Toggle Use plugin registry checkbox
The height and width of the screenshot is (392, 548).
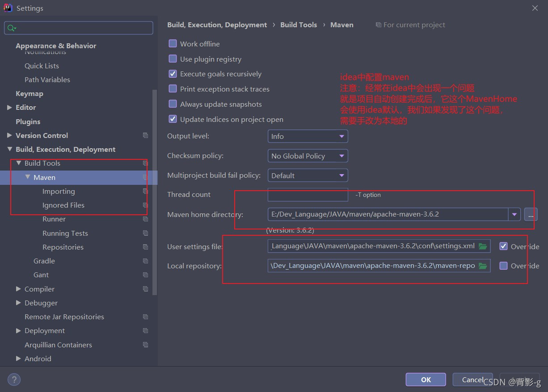click(x=173, y=59)
